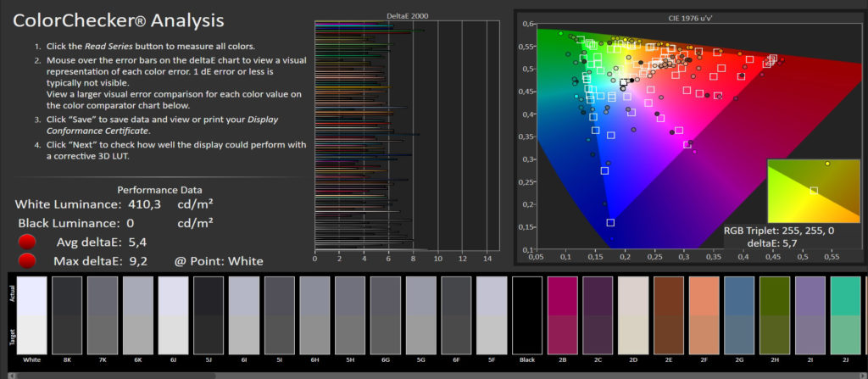This screenshot has height=379, width=868.
Task: Click the 2I purple swatch
Action: coord(810,315)
